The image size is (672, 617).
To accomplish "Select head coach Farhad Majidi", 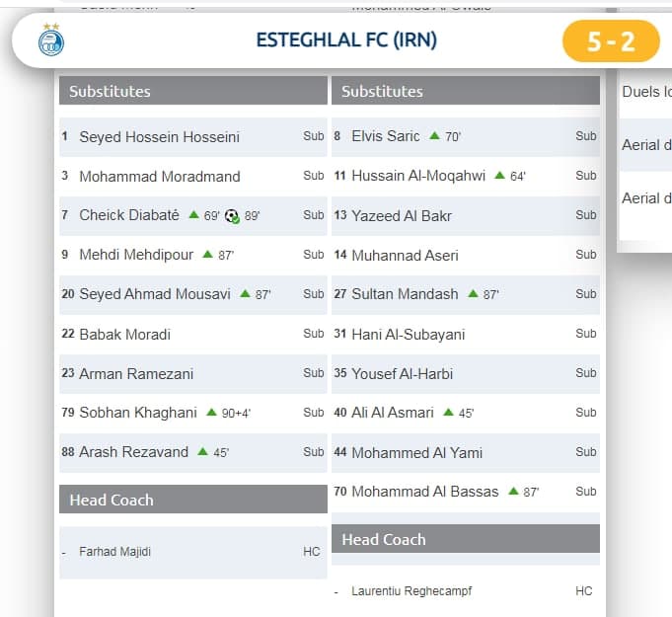I will pyautogui.click(x=115, y=552).
